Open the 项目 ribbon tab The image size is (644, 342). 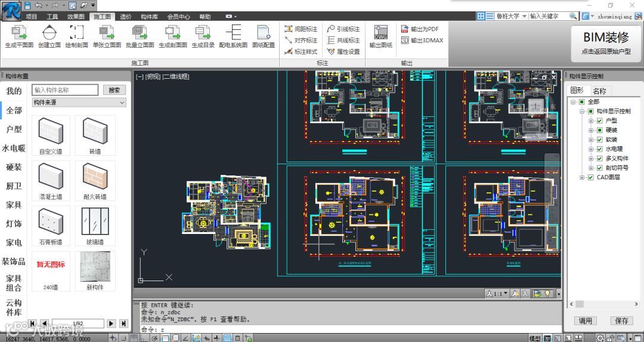(x=31, y=17)
